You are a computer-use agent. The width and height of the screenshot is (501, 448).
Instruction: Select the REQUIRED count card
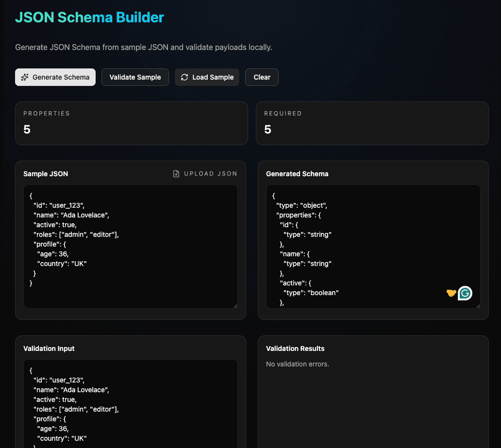pyautogui.click(x=372, y=123)
